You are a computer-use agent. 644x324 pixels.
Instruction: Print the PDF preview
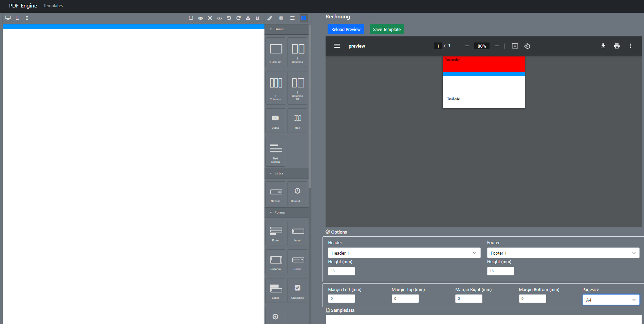tap(617, 46)
